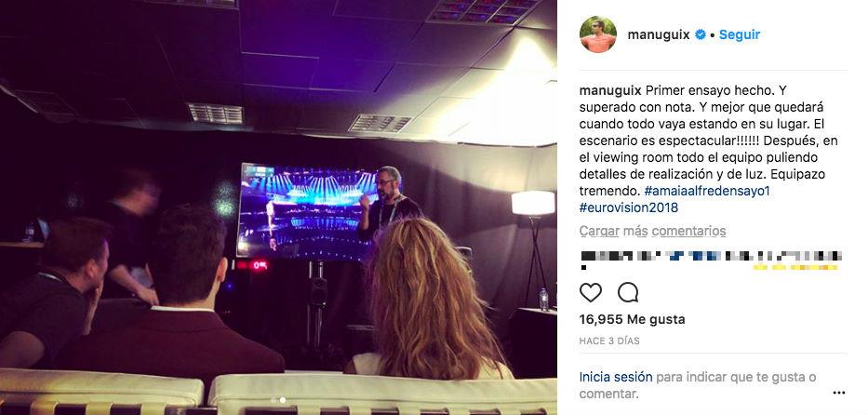Open the three-dots more options menu
Image resolution: width=868 pixels, height=415 pixels.
point(838,393)
